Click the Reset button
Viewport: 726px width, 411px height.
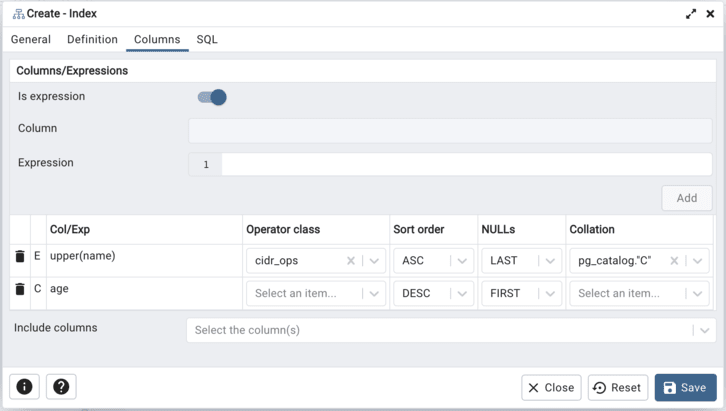pos(617,388)
